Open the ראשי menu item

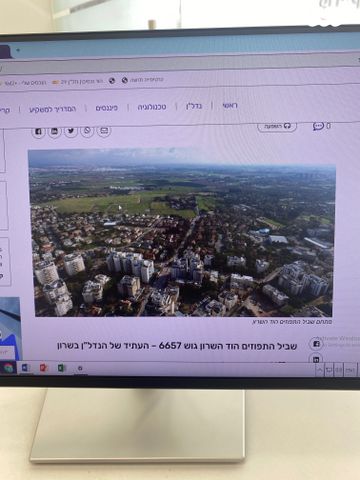(x=230, y=106)
